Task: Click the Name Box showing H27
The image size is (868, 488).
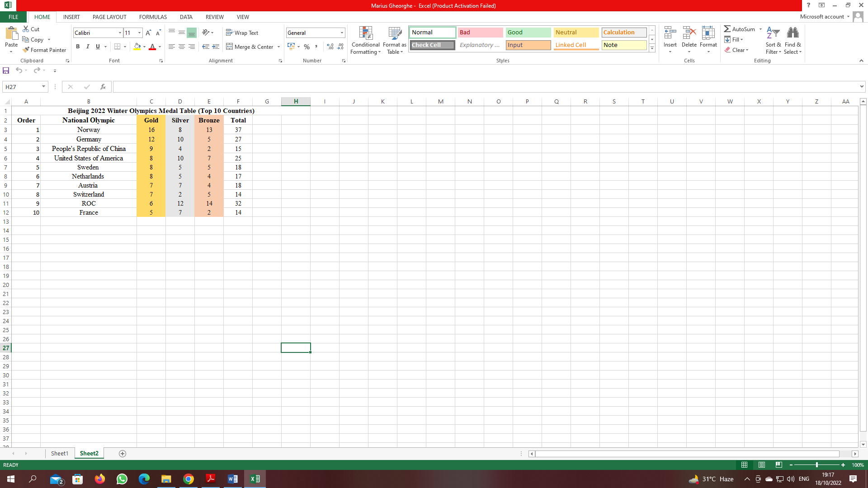Action: [x=21, y=86]
